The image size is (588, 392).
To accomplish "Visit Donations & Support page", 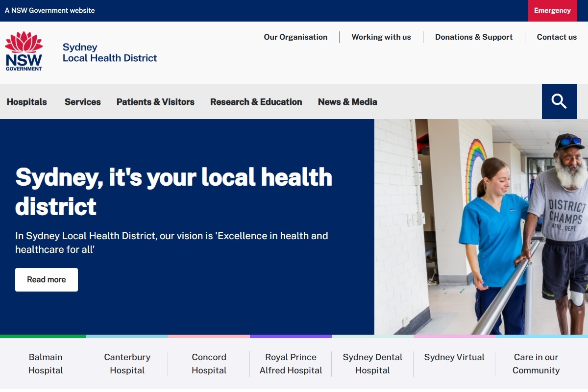I will pyautogui.click(x=474, y=37).
